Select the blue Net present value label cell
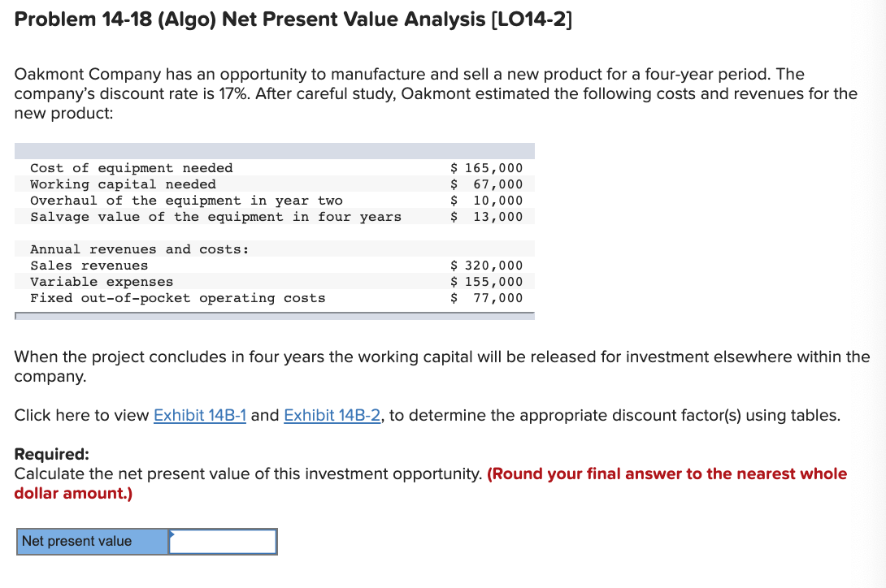 [x=92, y=541]
